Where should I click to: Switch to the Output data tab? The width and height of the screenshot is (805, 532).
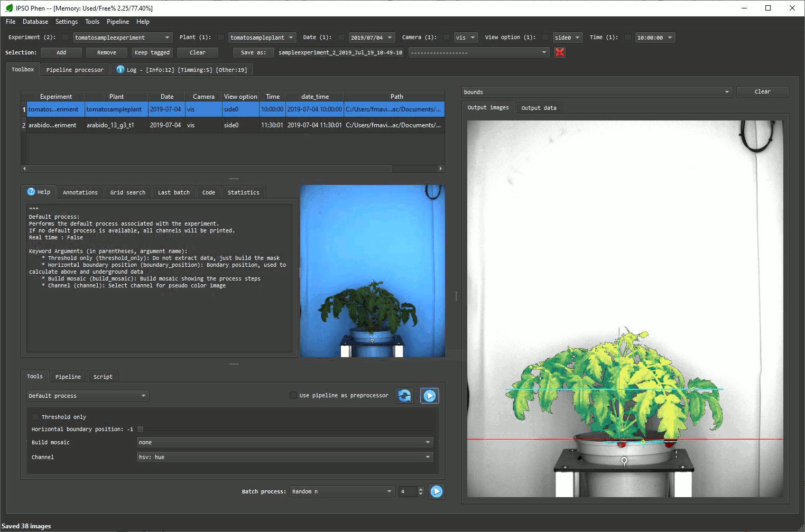tap(539, 108)
